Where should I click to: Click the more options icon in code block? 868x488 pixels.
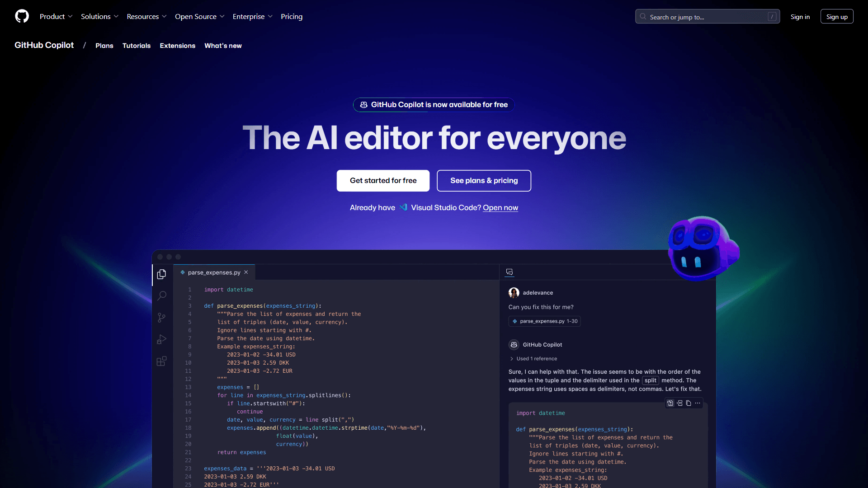point(698,403)
